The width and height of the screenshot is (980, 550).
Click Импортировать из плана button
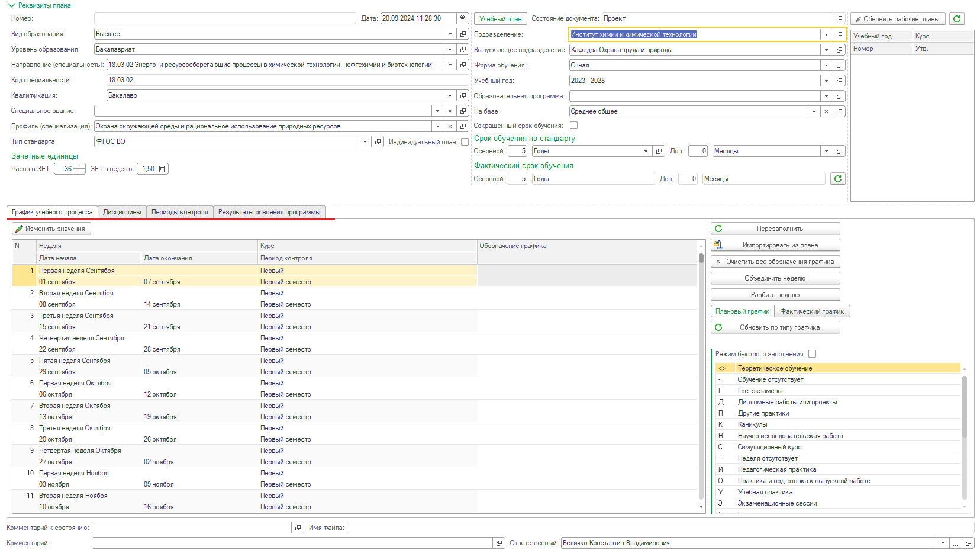pyautogui.click(x=775, y=245)
